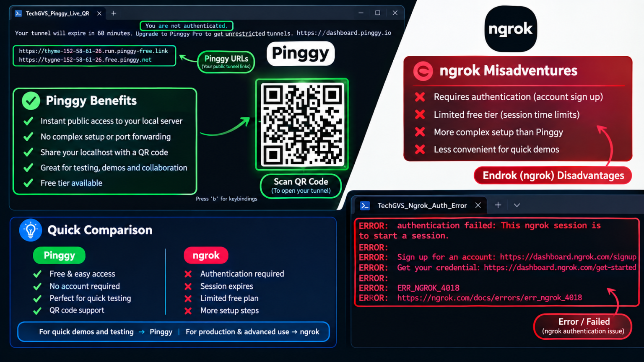
Task: Click the PowerShell icon on the Pinggy tab
Action: point(18,13)
